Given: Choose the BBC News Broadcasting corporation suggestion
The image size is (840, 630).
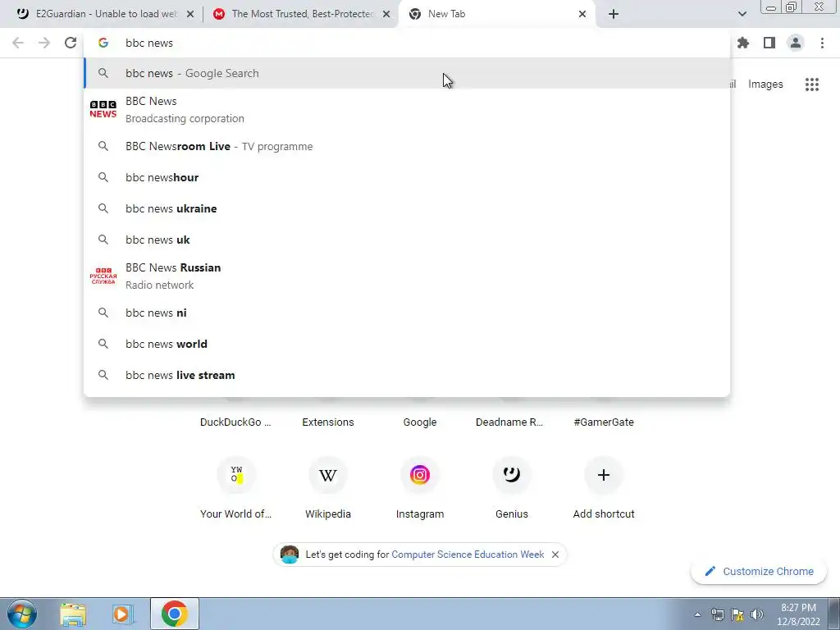Looking at the screenshot, I should [407, 109].
